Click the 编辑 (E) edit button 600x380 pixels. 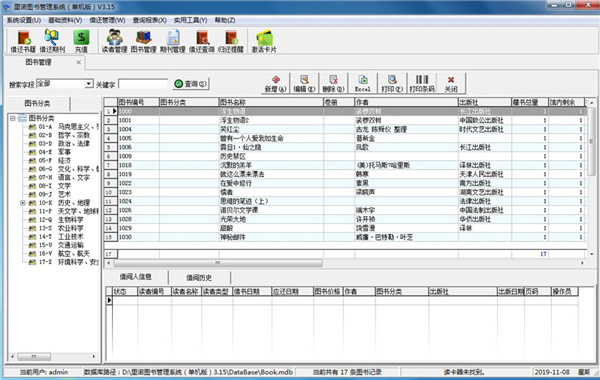tap(305, 83)
